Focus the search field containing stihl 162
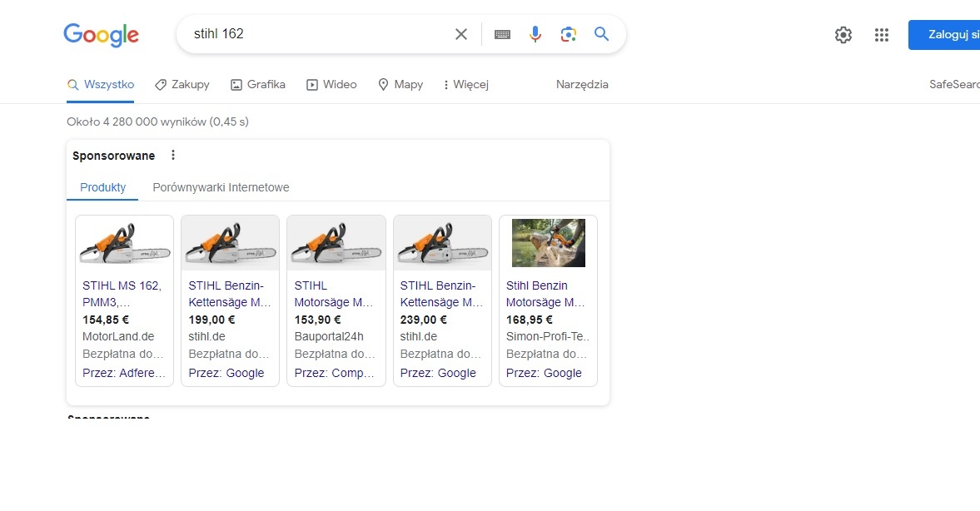 tap(319, 34)
